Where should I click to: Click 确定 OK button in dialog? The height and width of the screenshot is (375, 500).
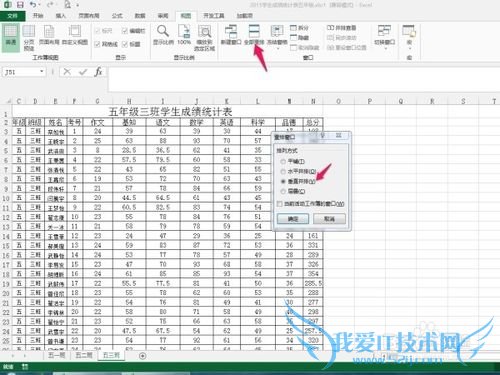[x=293, y=219]
